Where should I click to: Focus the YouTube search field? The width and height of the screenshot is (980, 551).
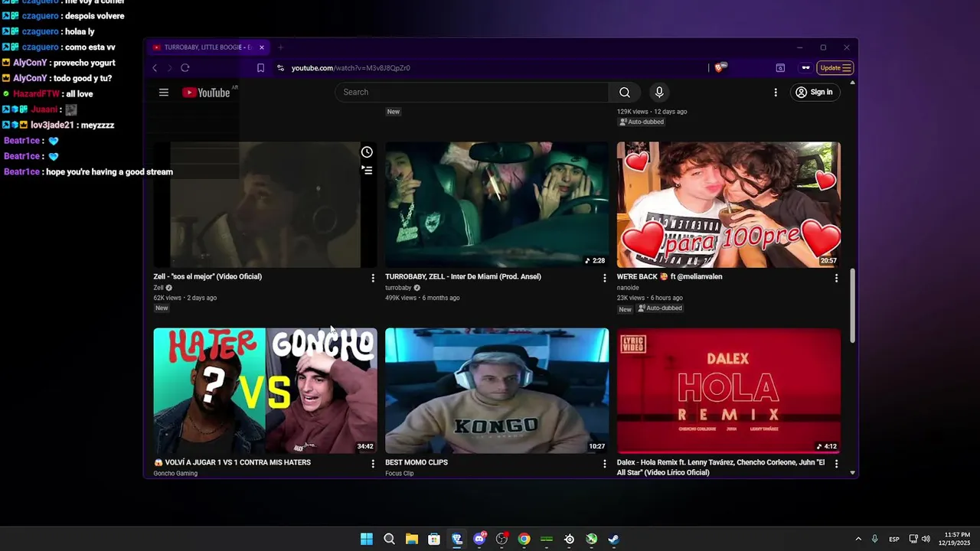point(472,93)
